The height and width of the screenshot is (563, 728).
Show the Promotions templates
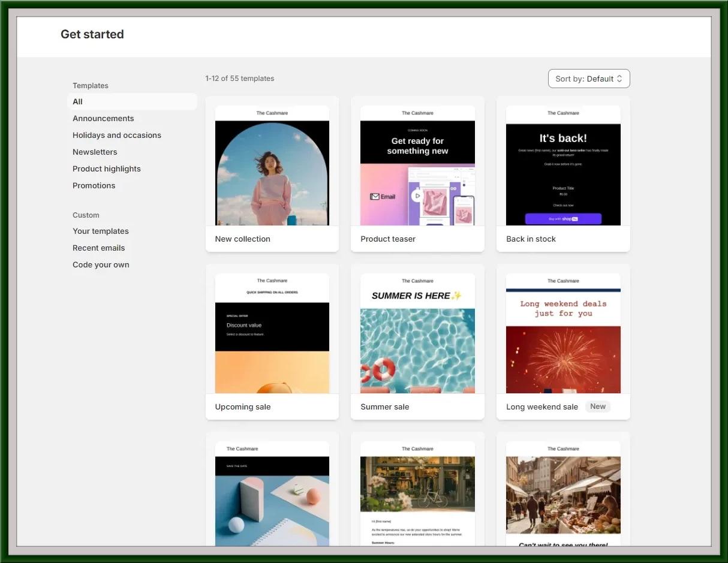94,185
